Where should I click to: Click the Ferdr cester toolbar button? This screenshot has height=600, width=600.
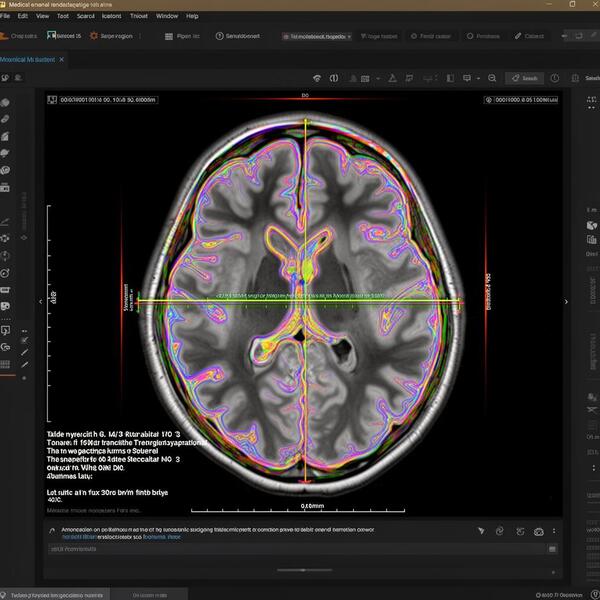(x=430, y=36)
